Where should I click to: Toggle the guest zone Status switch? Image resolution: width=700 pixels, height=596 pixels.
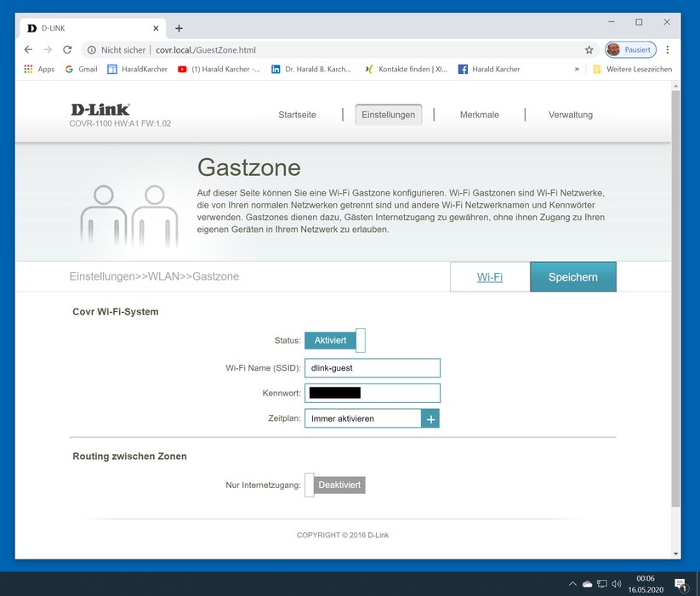335,340
